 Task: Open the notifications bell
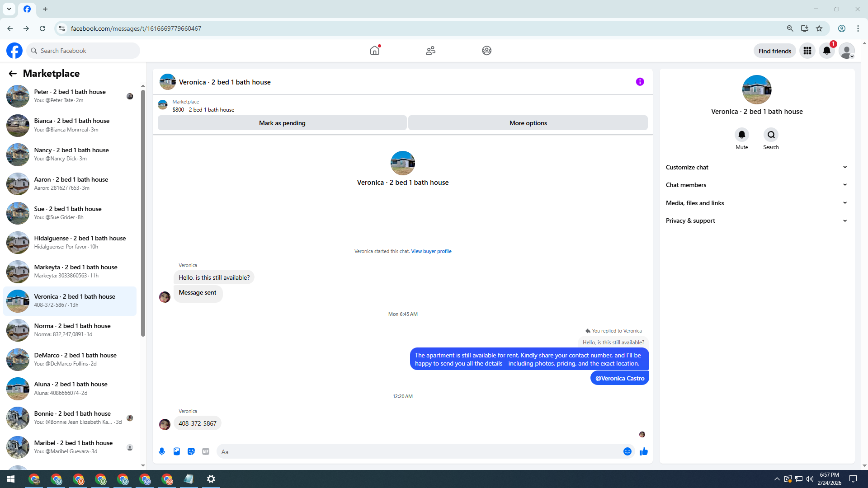point(827,51)
